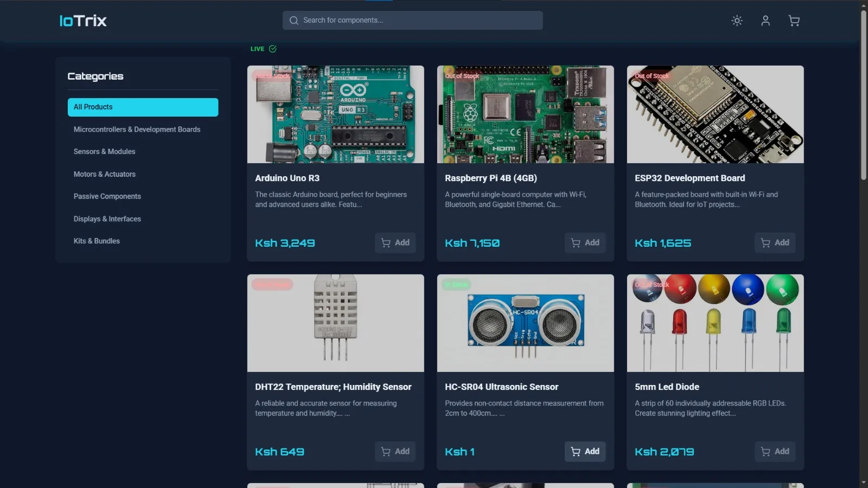The width and height of the screenshot is (868, 488).
Task: Open the ESP32 Development Board image
Action: (716, 114)
